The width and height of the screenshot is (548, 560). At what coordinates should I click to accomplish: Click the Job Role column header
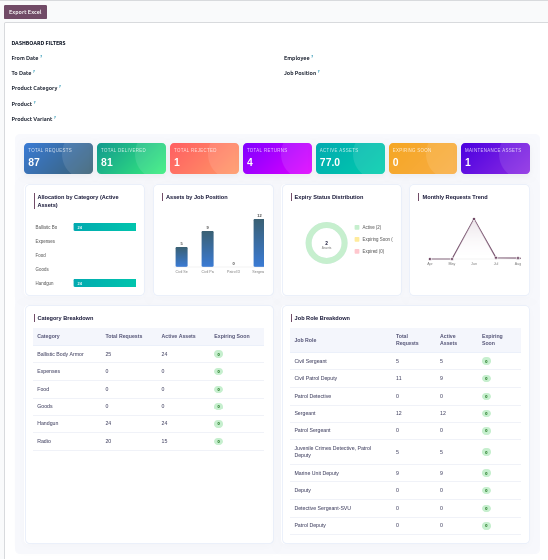pyautogui.click(x=305, y=340)
